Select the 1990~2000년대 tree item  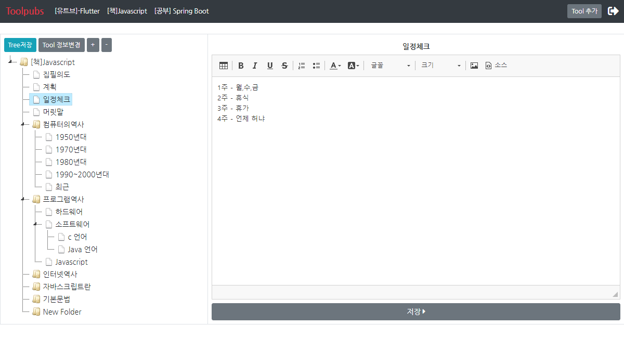click(82, 175)
